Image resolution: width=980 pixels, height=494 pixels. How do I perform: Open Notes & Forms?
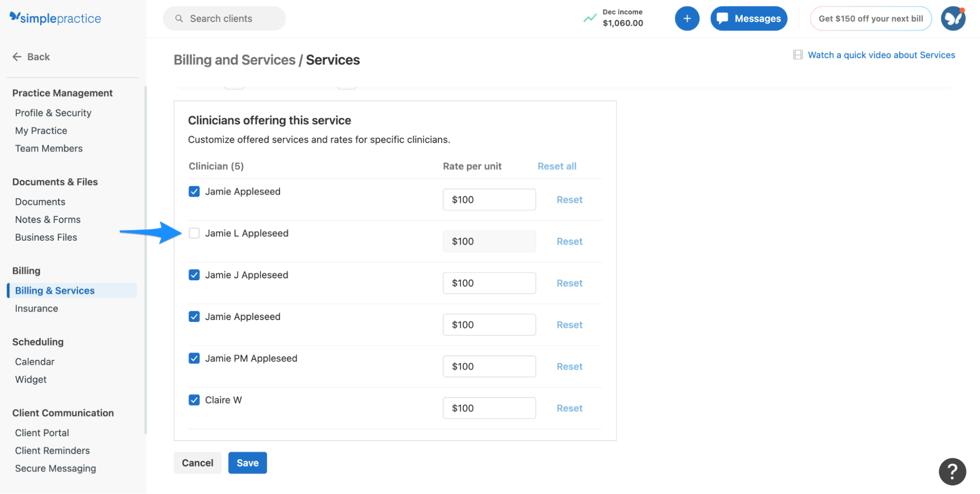pyautogui.click(x=48, y=220)
